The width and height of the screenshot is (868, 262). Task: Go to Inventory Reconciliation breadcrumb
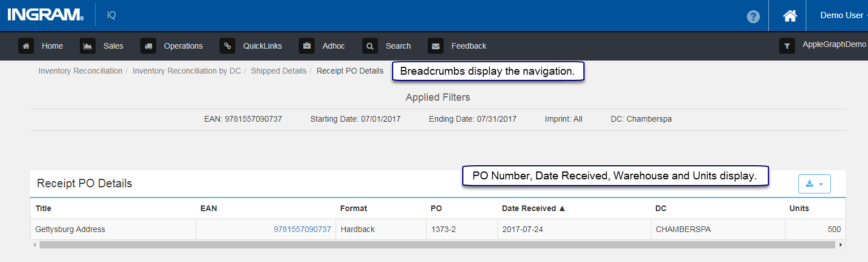point(80,71)
